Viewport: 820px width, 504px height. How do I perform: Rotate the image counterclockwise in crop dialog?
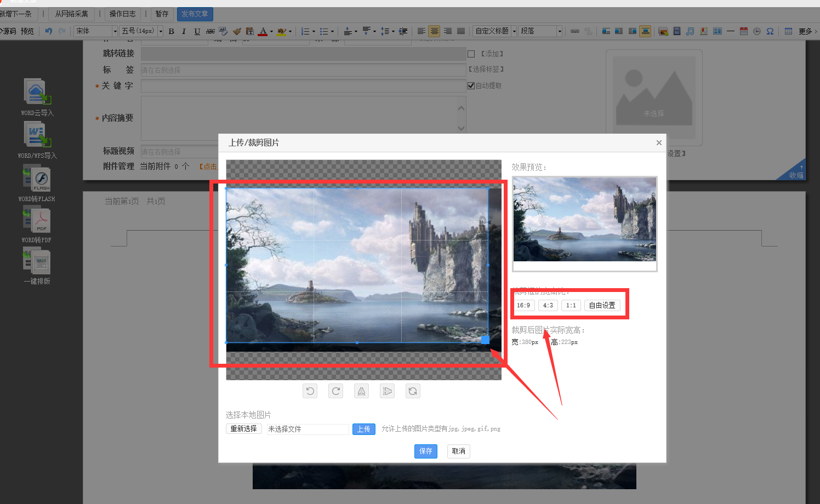(310, 391)
